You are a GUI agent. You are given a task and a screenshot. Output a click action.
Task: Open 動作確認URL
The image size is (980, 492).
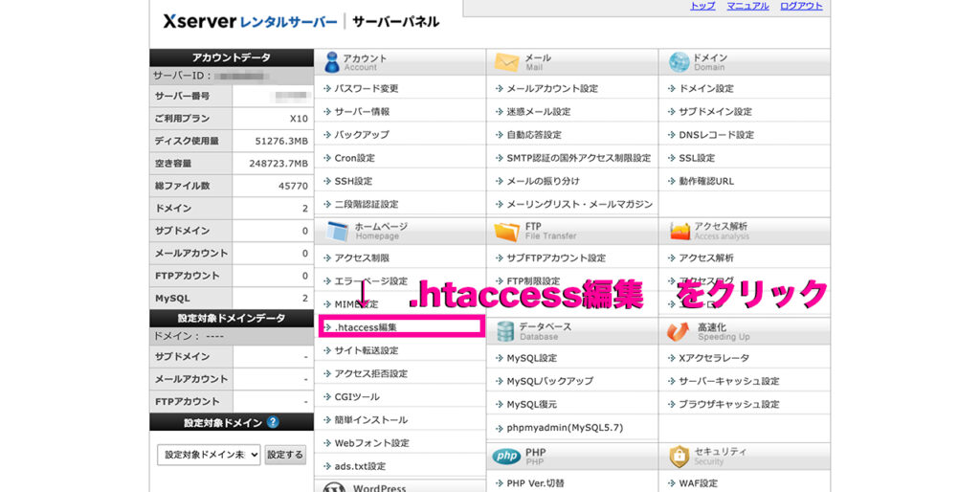[x=706, y=181]
